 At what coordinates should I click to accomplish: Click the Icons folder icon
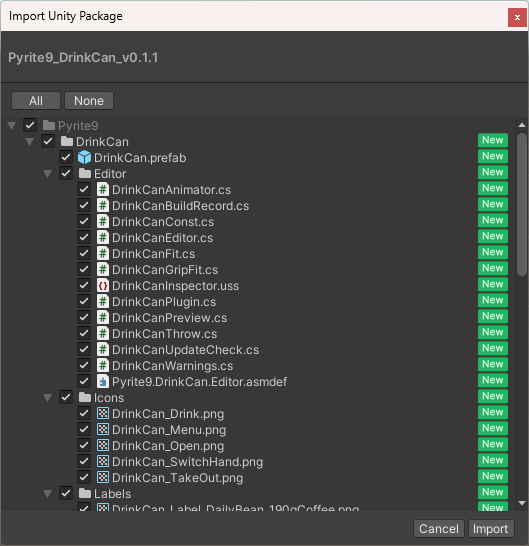point(85,397)
